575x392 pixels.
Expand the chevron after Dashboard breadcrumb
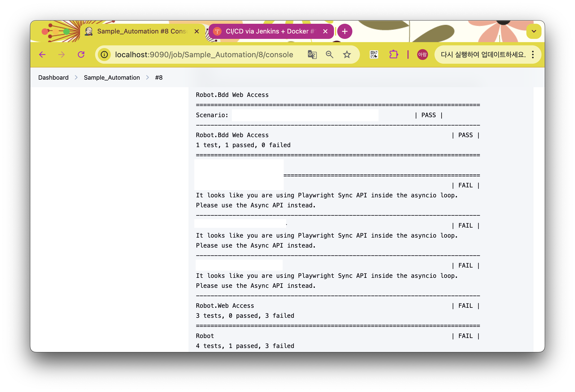tap(76, 77)
